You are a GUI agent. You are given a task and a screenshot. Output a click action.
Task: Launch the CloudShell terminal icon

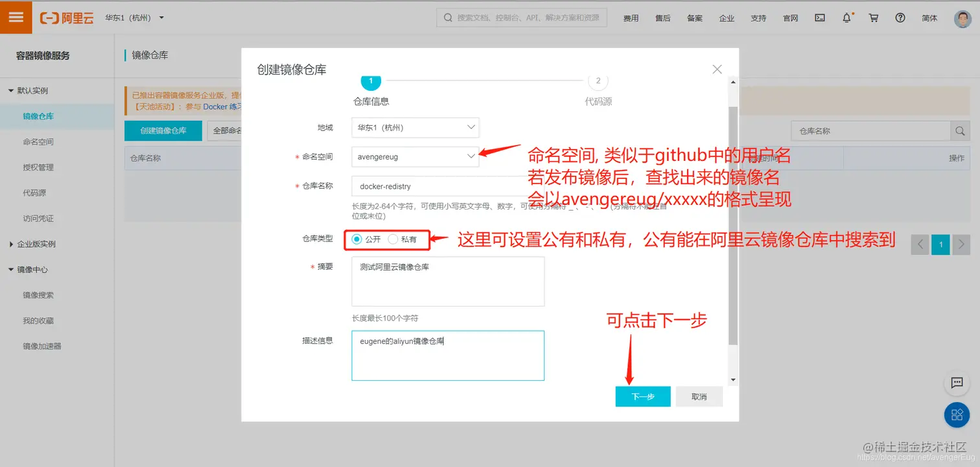(x=819, y=18)
